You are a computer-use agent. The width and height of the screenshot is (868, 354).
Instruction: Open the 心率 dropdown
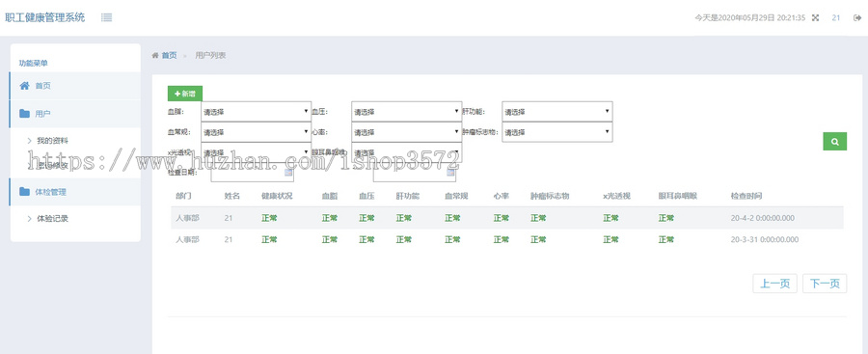pyautogui.click(x=407, y=132)
